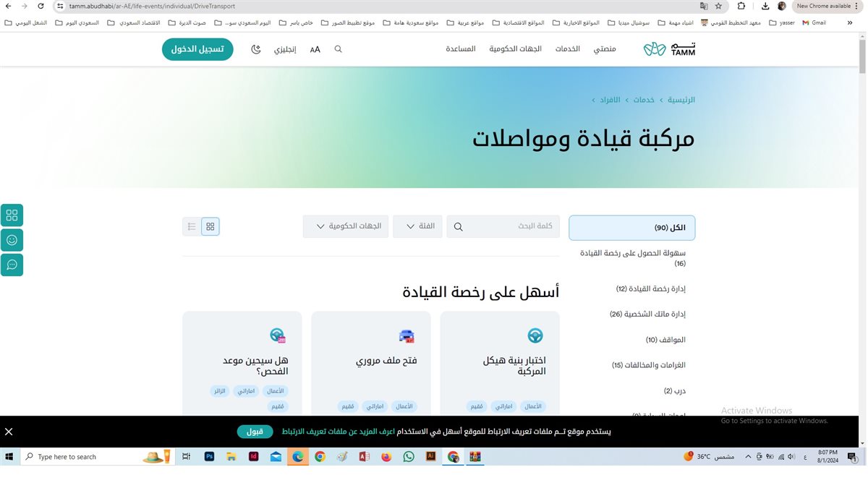868x488 pixels.
Task: Select درب (2) category
Action: pos(675,391)
